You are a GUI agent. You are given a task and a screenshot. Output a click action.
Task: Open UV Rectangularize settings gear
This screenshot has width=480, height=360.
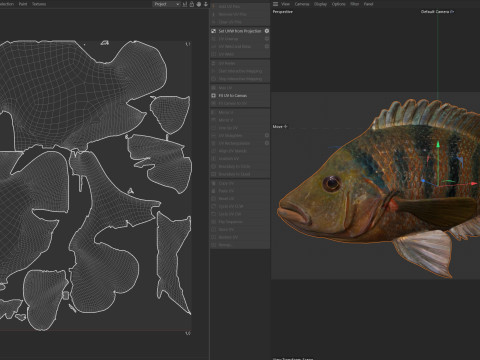click(x=267, y=143)
